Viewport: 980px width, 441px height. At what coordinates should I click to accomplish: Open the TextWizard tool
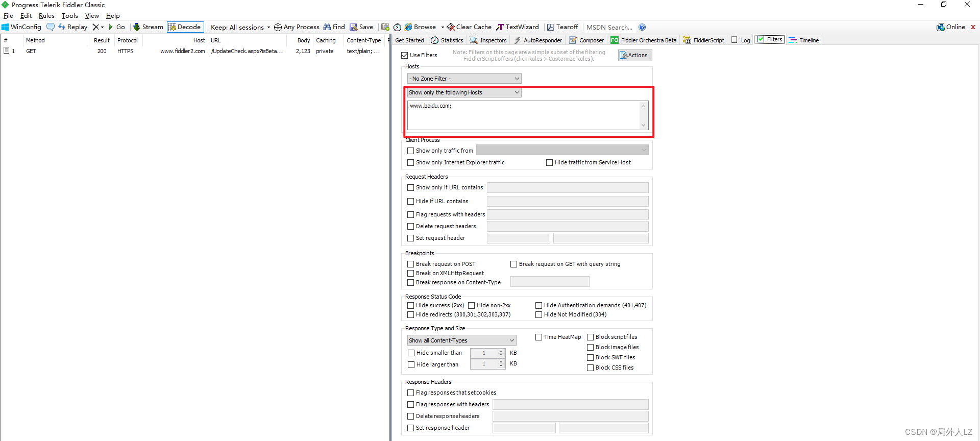(518, 27)
